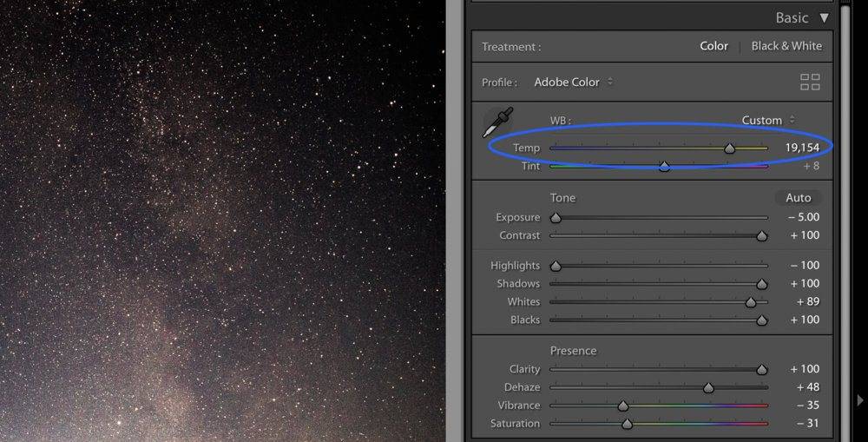Screen dimensions: 868x442
Task: Expand the right panel edge arrow
Action: point(859,400)
